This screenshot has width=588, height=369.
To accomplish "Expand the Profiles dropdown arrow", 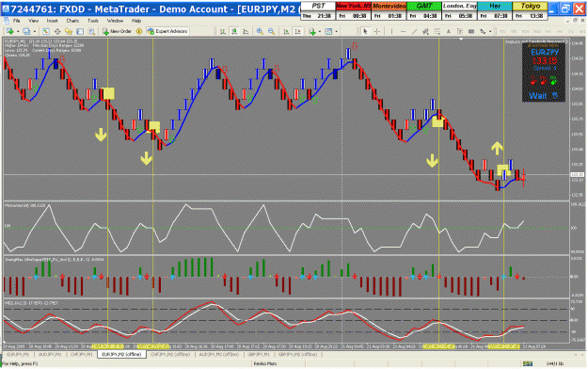I will (x=35, y=31).
